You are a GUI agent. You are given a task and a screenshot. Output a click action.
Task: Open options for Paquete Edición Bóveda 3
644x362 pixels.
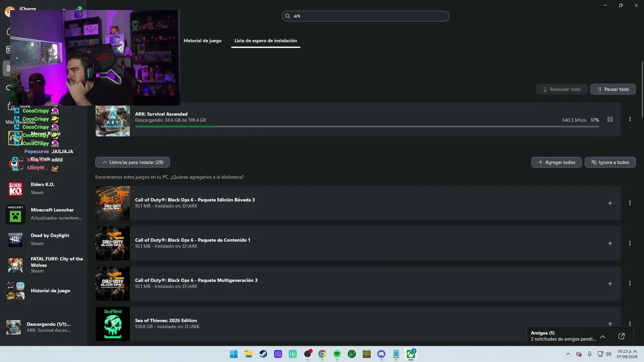[x=630, y=203]
